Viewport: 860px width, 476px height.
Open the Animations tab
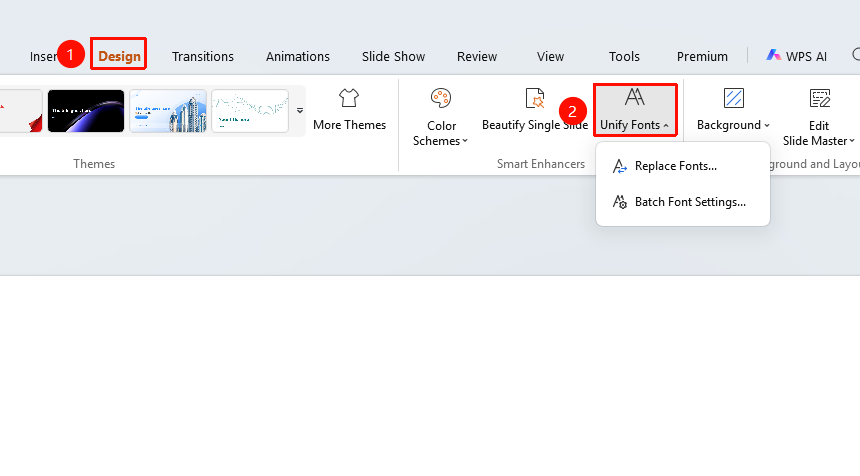click(x=298, y=56)
